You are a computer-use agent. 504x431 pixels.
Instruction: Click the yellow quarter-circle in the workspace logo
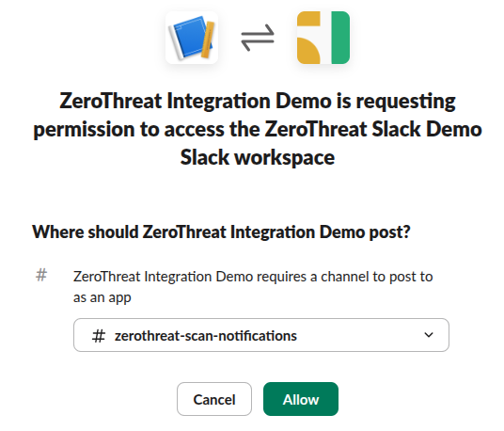308,51
